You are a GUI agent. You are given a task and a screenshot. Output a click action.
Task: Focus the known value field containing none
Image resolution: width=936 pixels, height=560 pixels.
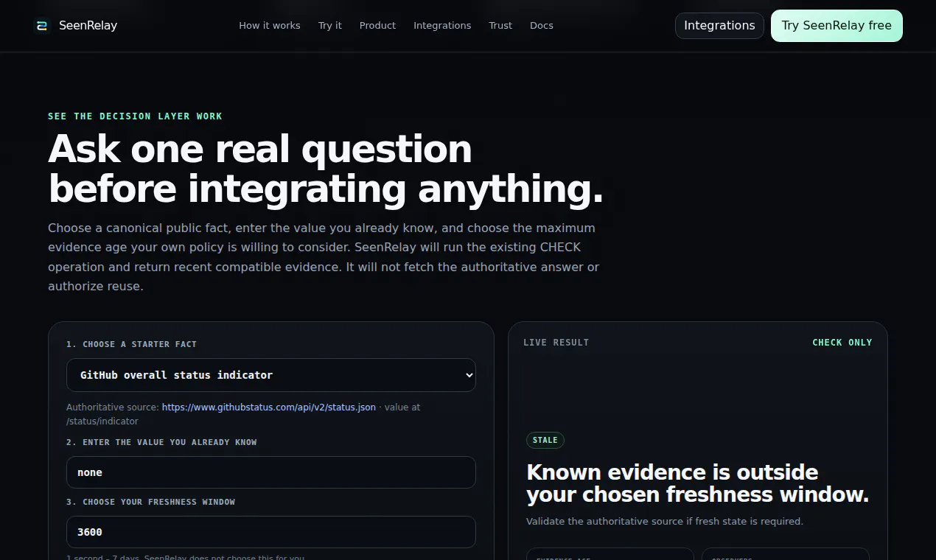coord(271,472)
